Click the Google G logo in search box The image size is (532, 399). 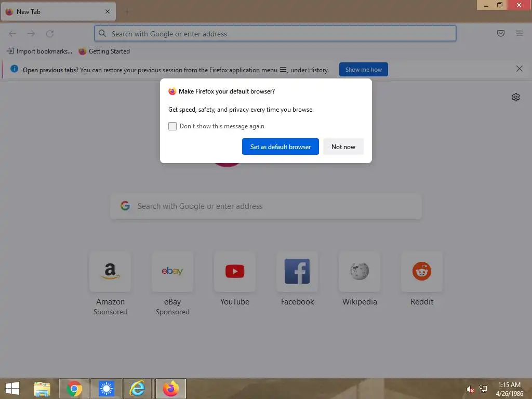tap(125, 206)
